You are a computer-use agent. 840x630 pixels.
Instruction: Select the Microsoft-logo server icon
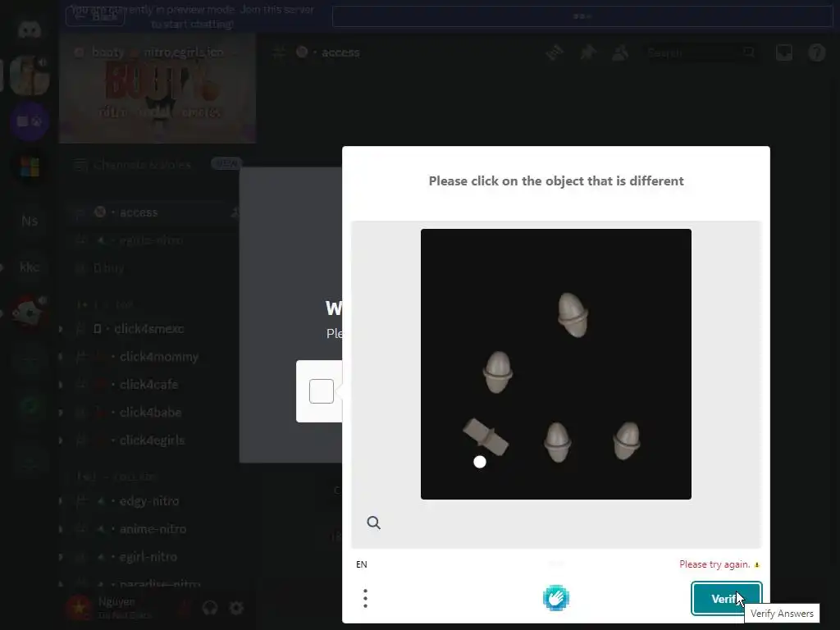pos(30,167)
